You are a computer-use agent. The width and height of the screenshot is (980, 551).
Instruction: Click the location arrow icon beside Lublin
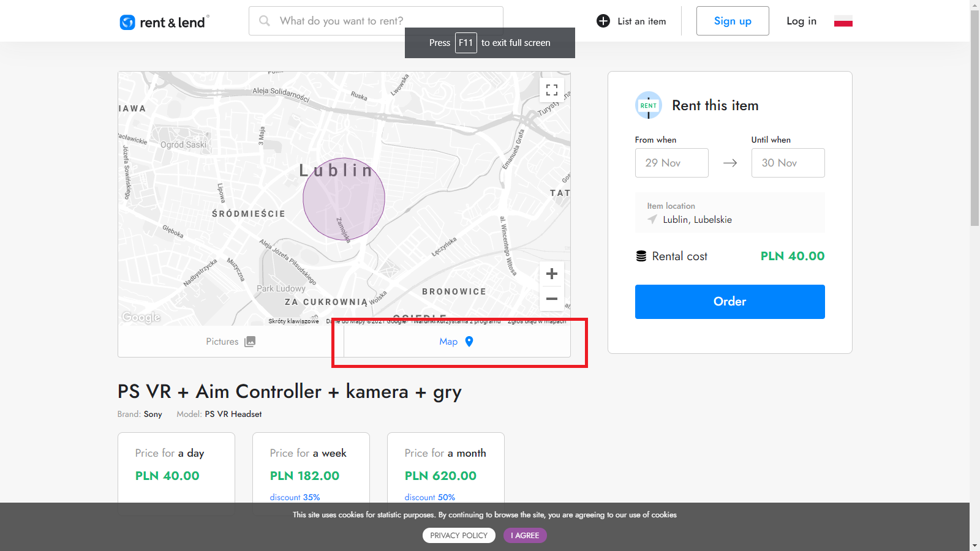pos(652,219)
